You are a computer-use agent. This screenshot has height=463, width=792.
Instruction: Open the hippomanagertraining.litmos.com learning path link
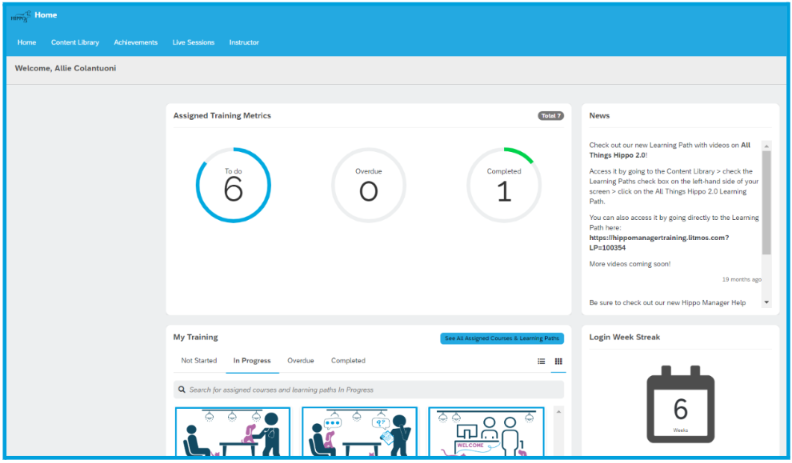(659, 242)
